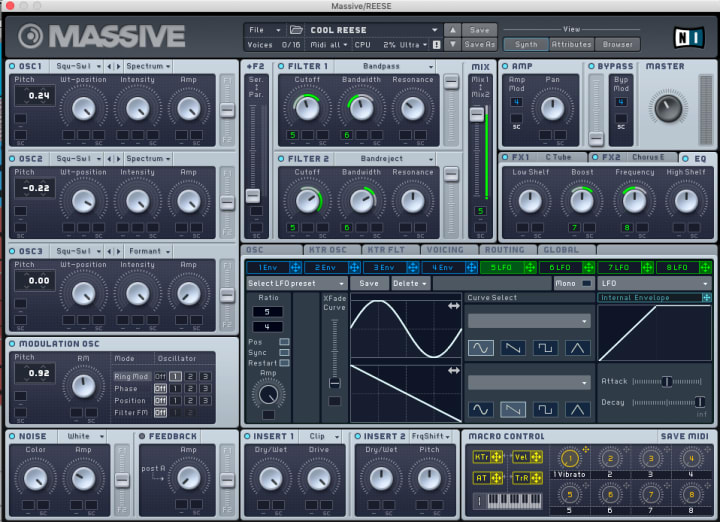Viewport: 720px width, 522px height.
Task: Enable the Noise section
Action: 12,436
